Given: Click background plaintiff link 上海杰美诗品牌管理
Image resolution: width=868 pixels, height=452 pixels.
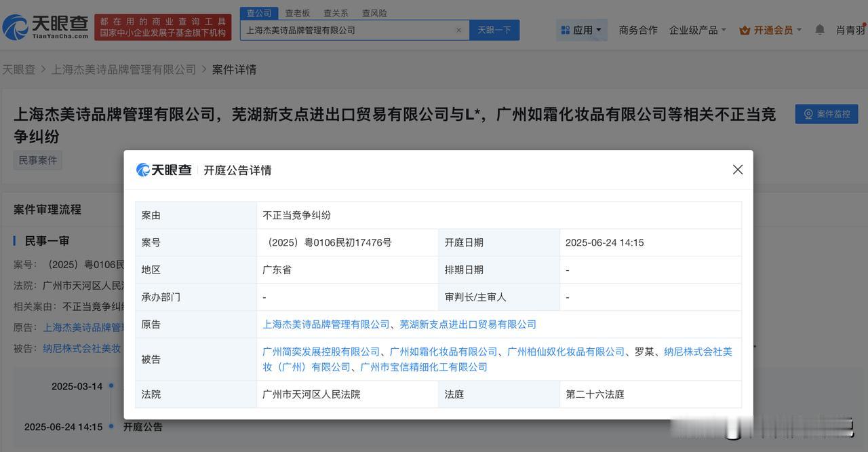Looking at the screenshot, I should [83, 327].
